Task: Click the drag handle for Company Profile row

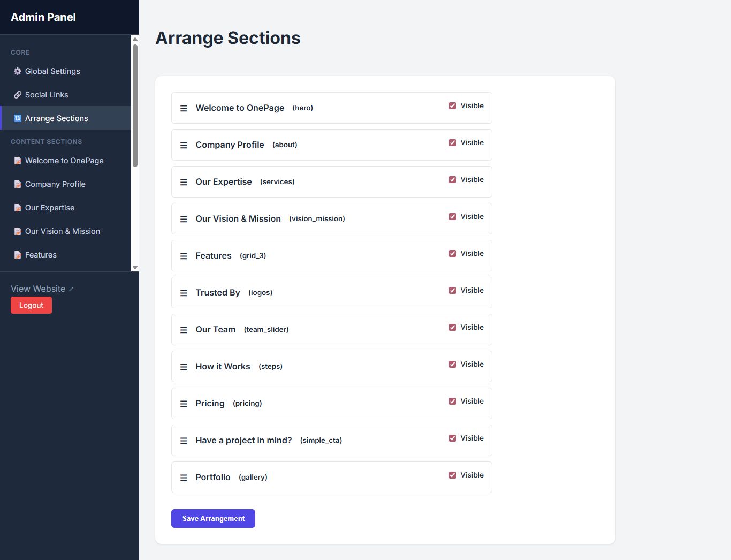Action: tap(184, 145)
